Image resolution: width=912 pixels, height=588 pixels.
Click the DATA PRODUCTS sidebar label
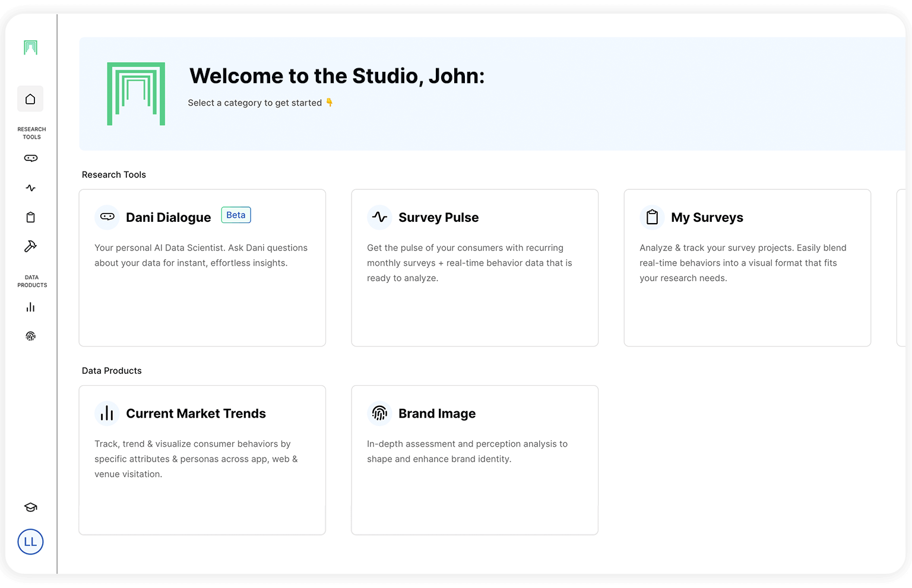tap(32, 281)
